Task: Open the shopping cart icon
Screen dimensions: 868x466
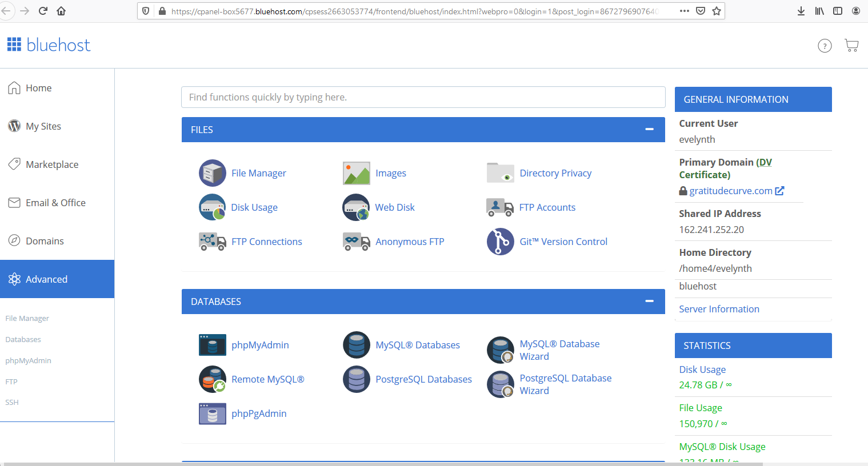Action: click(851, 46)
